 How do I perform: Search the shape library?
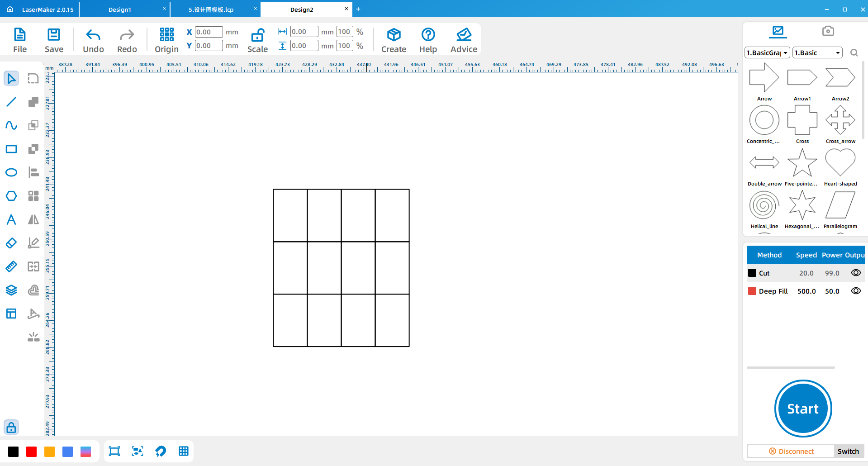854,53
